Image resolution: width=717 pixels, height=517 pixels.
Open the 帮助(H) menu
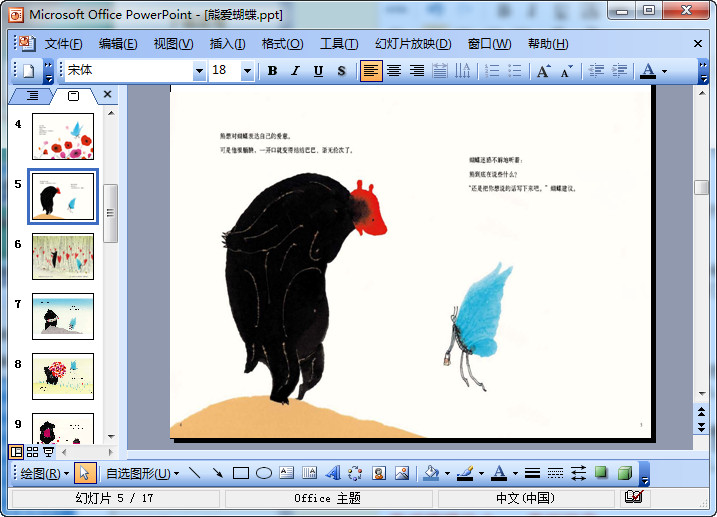point(548,44)
